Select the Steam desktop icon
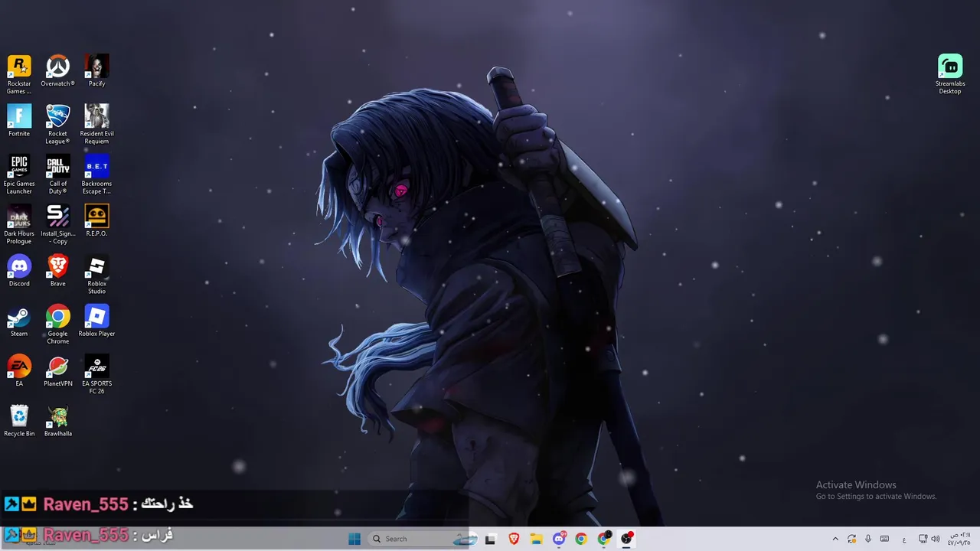 tap(19, 321)
